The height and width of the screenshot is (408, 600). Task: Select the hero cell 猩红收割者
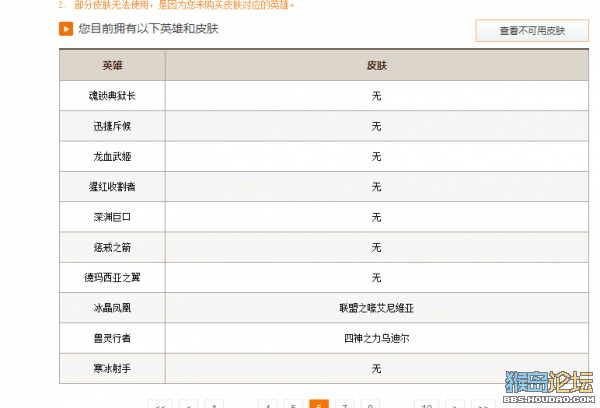112,186
